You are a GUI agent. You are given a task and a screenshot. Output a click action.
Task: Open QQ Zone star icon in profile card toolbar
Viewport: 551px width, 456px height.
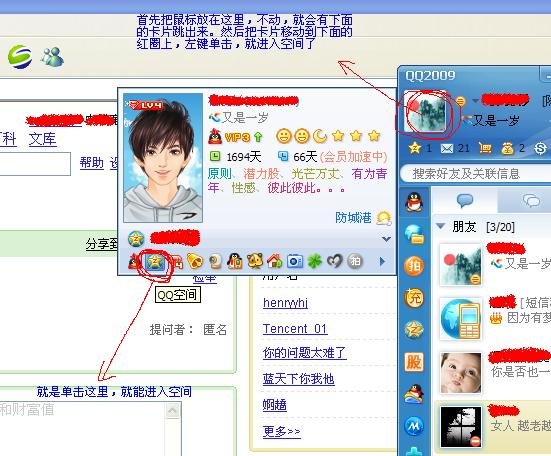click(x=154, y=261)
